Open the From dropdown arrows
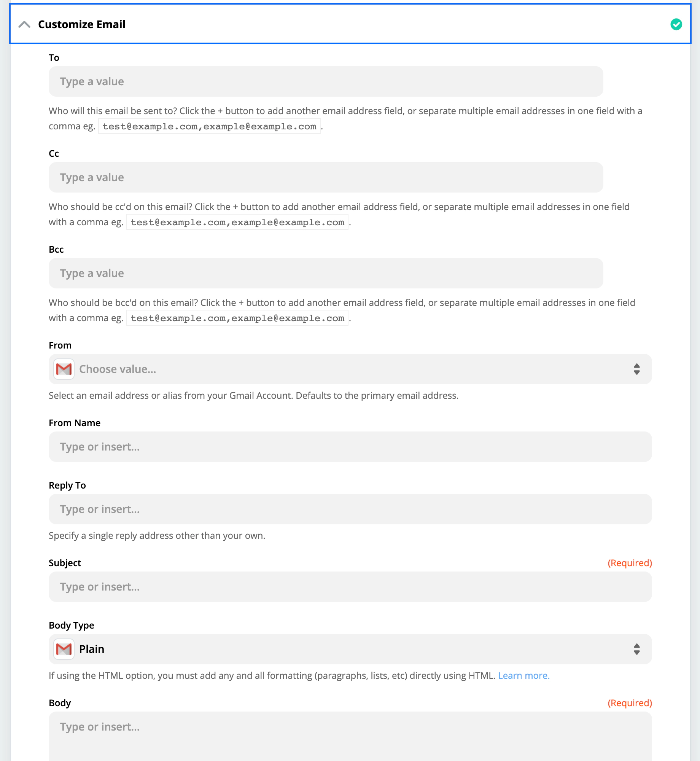Viewport: 700px width, 761px height. coord(636,369)
